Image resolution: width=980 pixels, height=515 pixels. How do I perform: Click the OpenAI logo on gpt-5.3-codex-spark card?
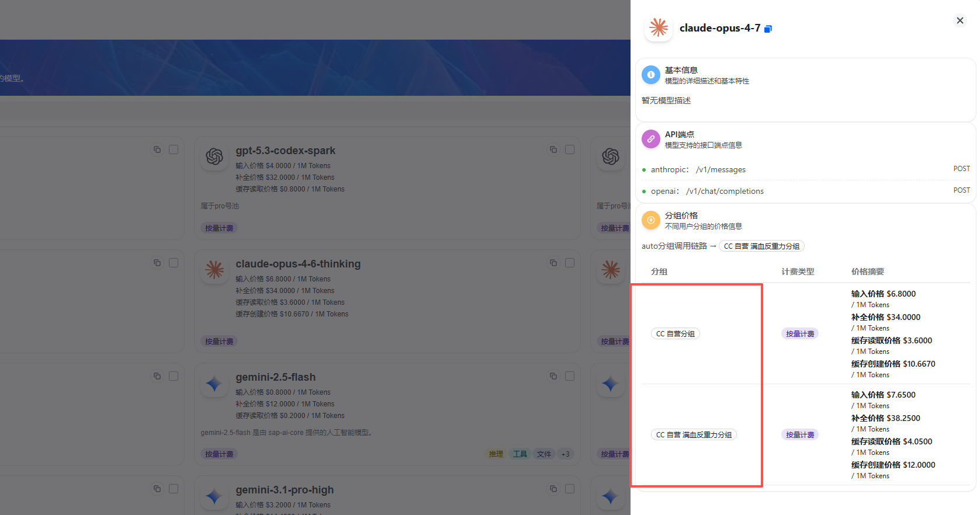click(214, 156)
